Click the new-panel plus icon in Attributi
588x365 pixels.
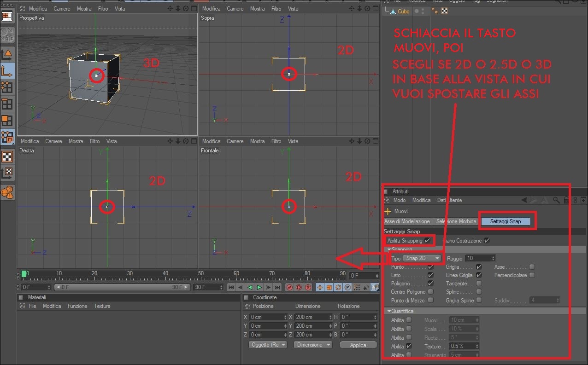(583, 200)
